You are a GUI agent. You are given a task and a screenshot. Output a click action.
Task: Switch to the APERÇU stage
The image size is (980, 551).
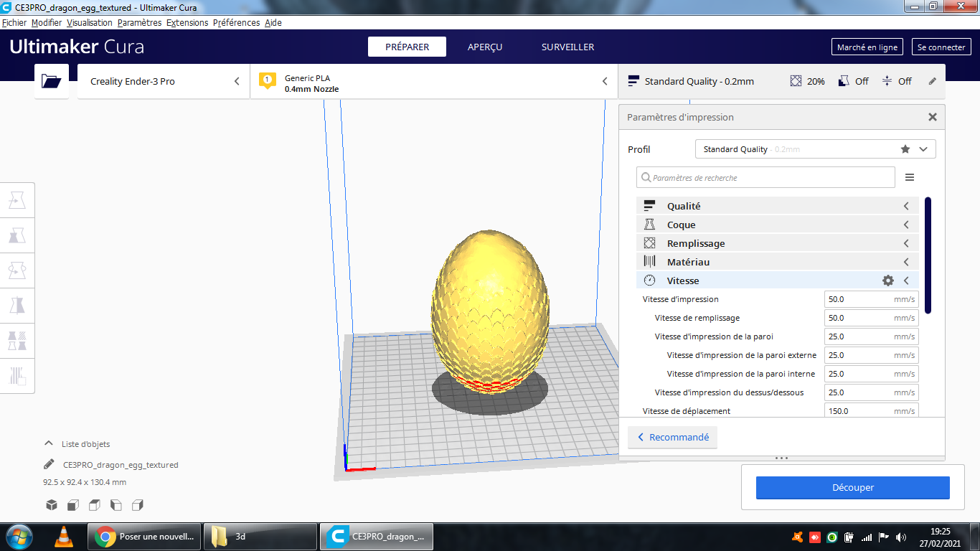485,47
